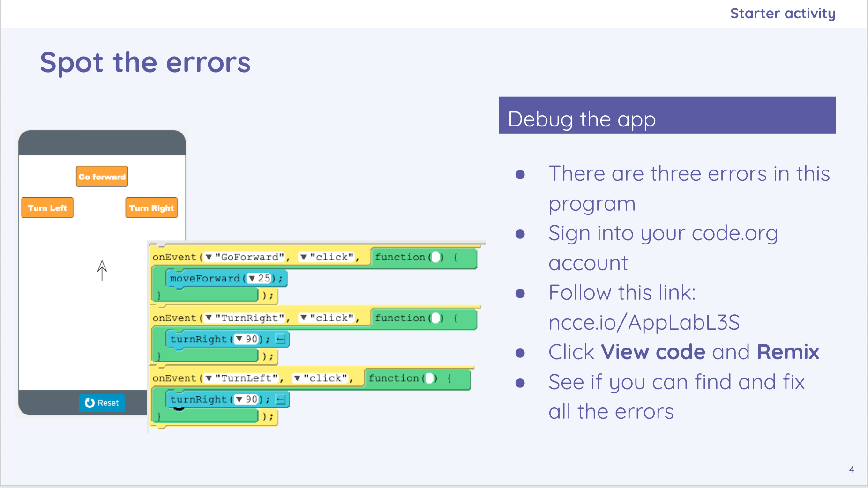Open the "TurnLeft" ID dropdown arrow

click(209, 378)
